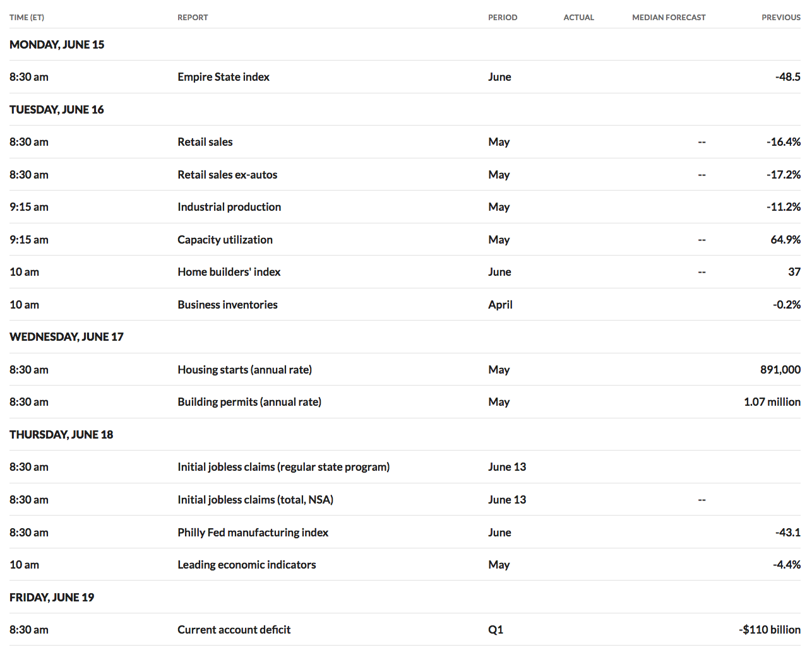Click Housing starts (annual rate)
The height and width of the screenshot is (650, 812).
pos(244,370)
